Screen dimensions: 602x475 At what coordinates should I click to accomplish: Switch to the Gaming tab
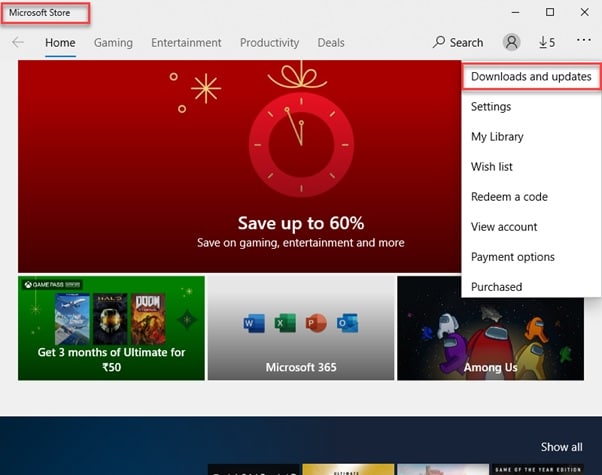click(x=113, y=43)
